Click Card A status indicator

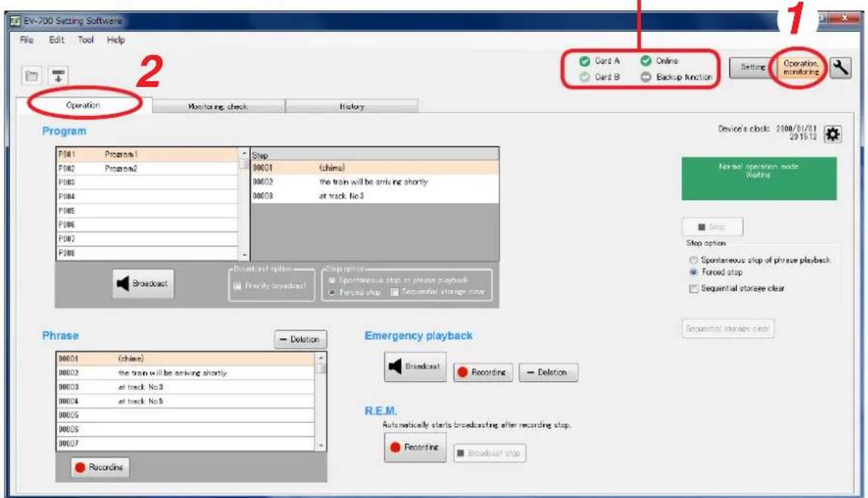coord(599,61)
